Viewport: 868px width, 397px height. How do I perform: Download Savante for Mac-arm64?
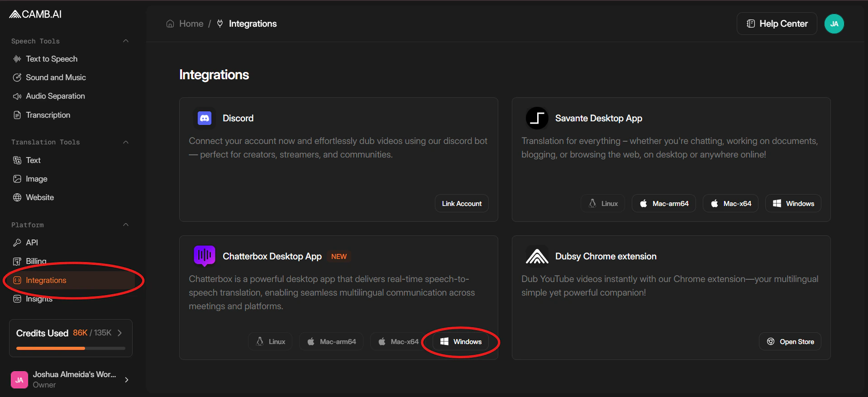click(x=663, y=204)
